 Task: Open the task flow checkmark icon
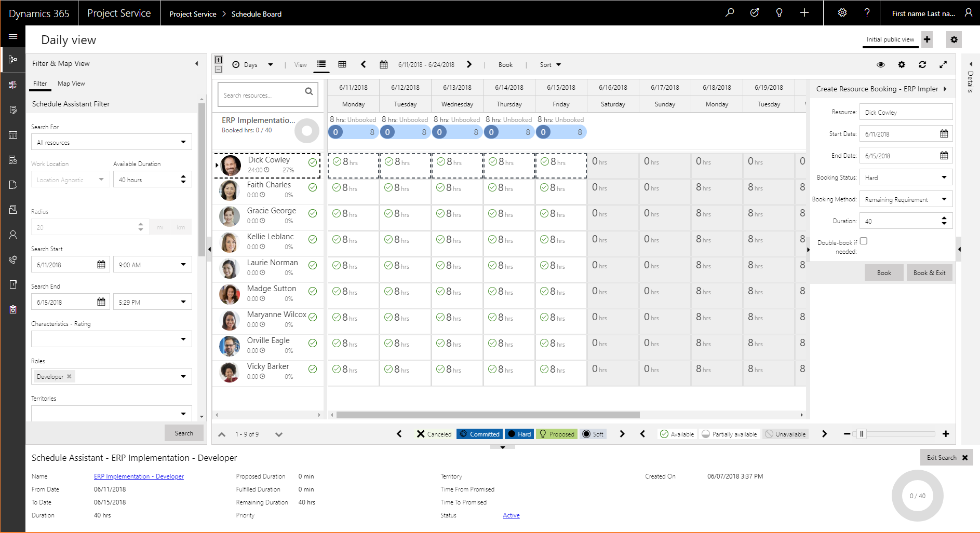(x=755, y=13)
